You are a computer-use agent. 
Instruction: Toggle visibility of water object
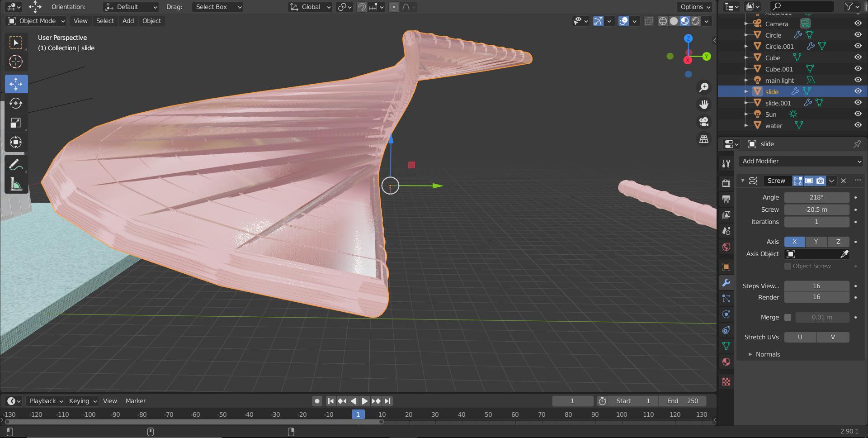click(x=858, y=125)
